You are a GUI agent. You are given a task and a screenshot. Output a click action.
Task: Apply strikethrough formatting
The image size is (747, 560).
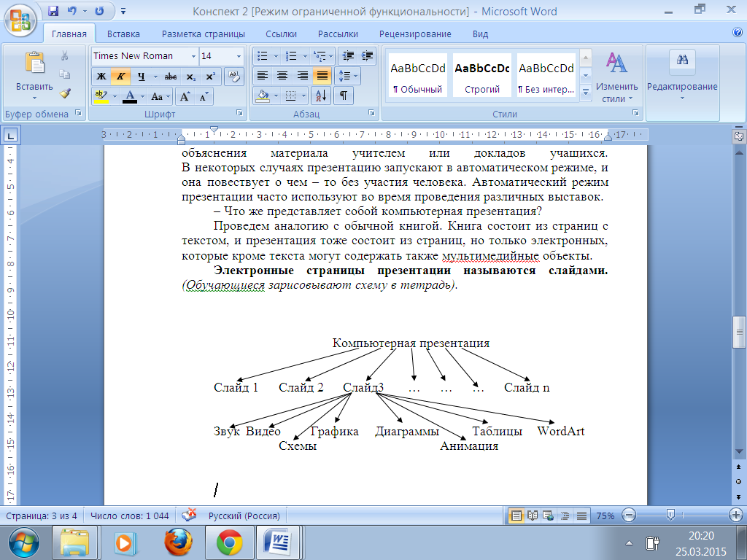tap(170, 77)
